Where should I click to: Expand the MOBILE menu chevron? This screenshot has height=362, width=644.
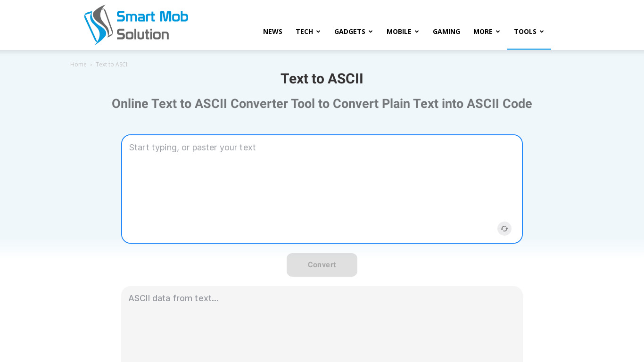click(417, 32)
